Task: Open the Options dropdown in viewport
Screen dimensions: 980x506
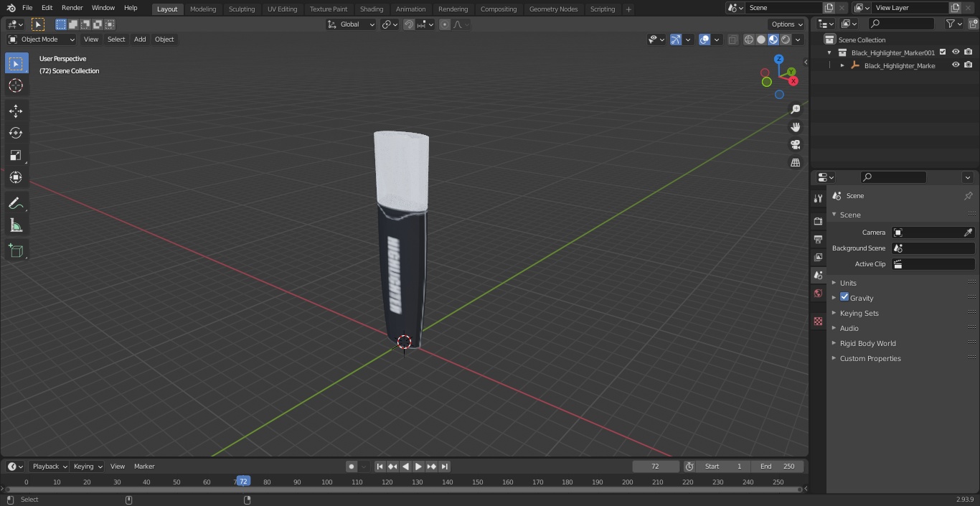Action: coord(787,24)
